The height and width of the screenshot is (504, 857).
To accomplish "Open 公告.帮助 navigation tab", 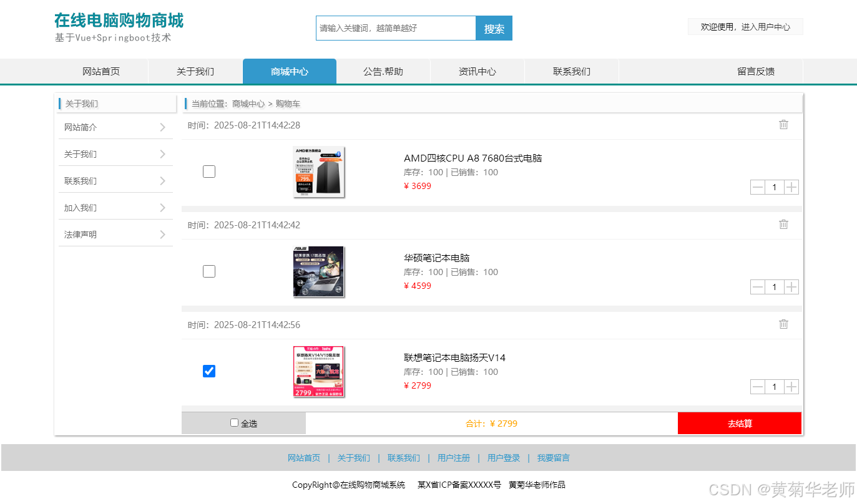I will (x=383, y=71).
